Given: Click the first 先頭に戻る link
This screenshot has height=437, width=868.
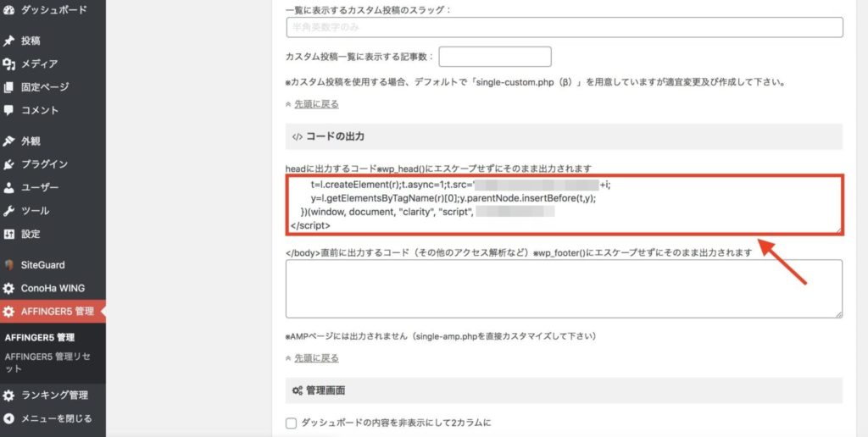Looking at the screenshot, I should [316, 104].
